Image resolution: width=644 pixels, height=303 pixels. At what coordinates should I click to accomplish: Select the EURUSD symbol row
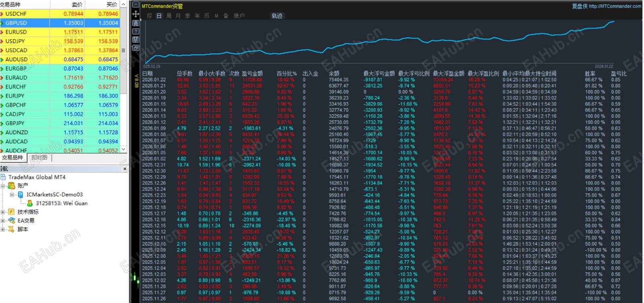(60, 32)
